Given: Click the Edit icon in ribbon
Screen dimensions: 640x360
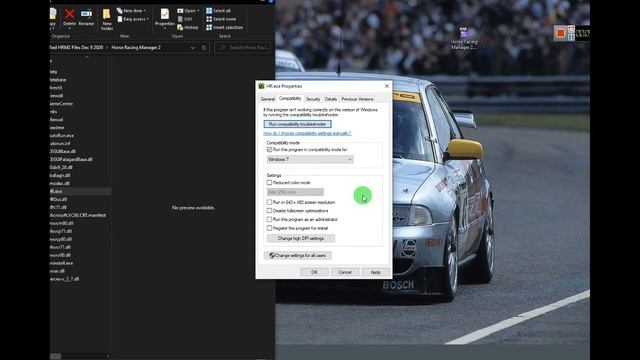Looking at the screenshot, I should [x=180, y=19].
